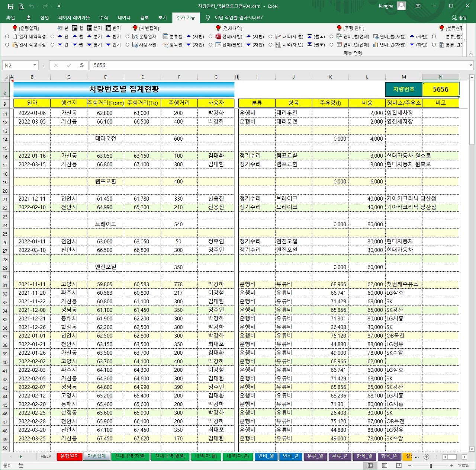Select the radio button before 전체(차별)

(x=210, y=36)
